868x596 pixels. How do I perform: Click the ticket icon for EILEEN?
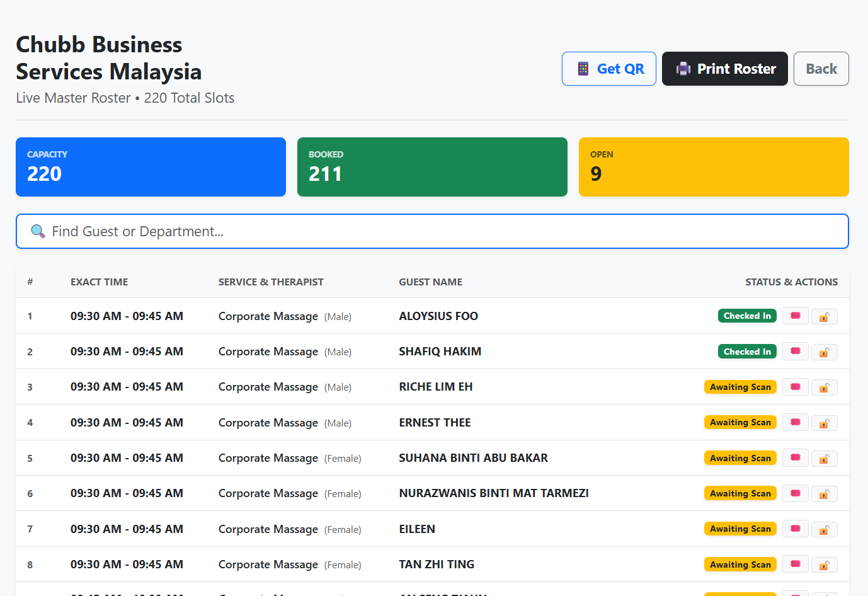(796, 529)
